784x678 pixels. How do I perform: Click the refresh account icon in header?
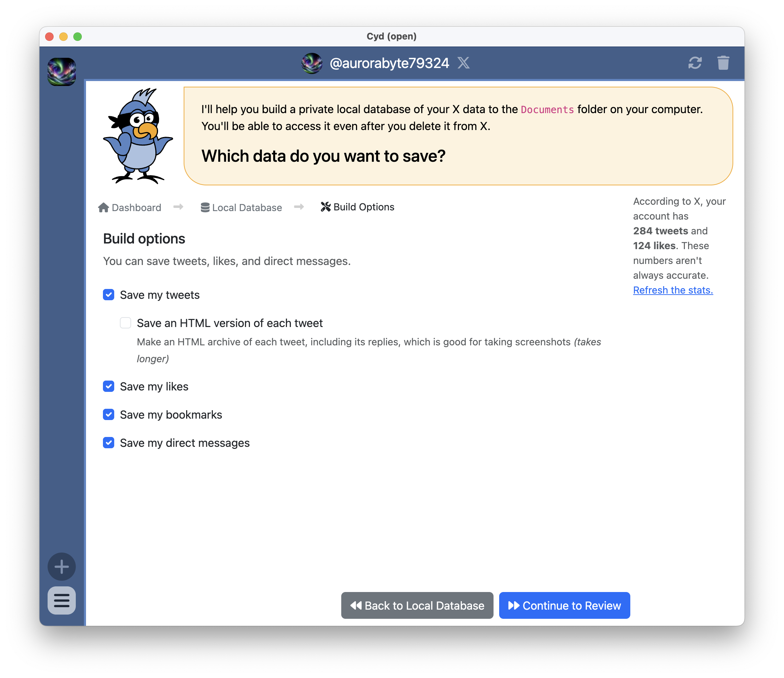coord(695,63)
